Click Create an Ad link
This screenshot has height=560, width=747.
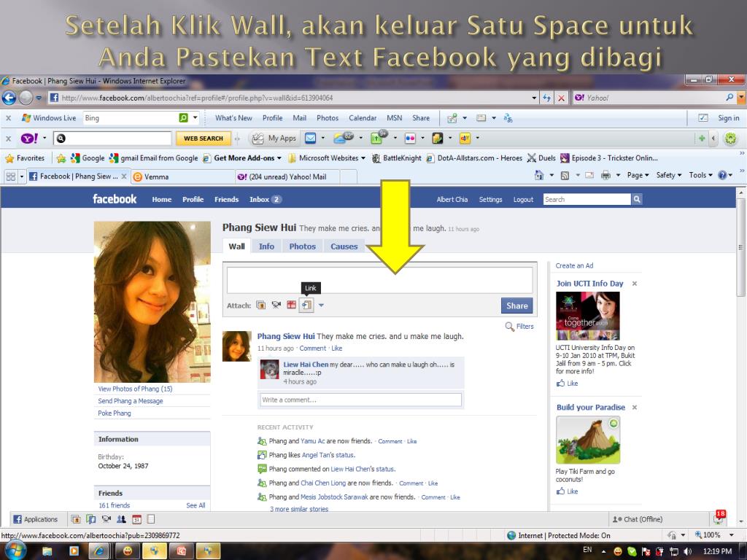(574, 265)
